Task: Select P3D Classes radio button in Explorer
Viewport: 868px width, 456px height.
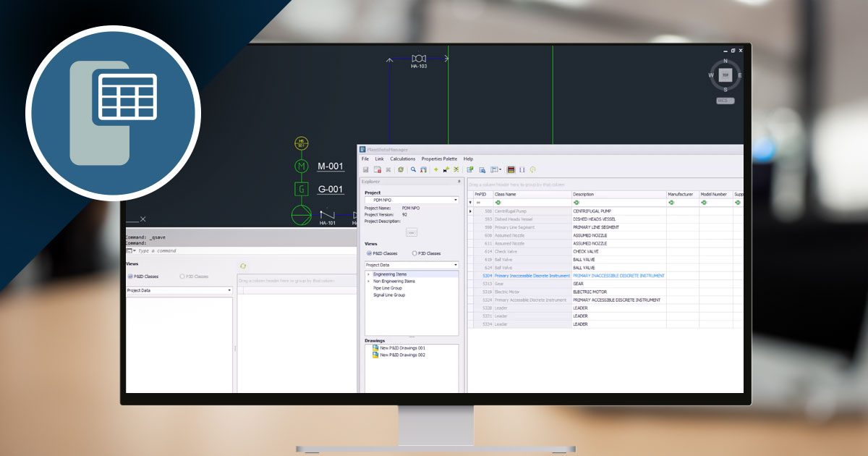Action: [x=414, y=253]
